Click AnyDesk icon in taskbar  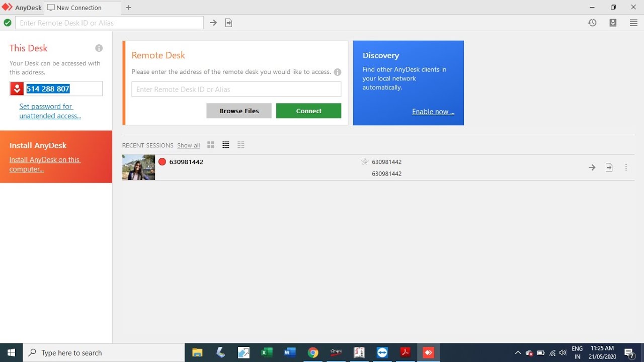click(429, 352)
